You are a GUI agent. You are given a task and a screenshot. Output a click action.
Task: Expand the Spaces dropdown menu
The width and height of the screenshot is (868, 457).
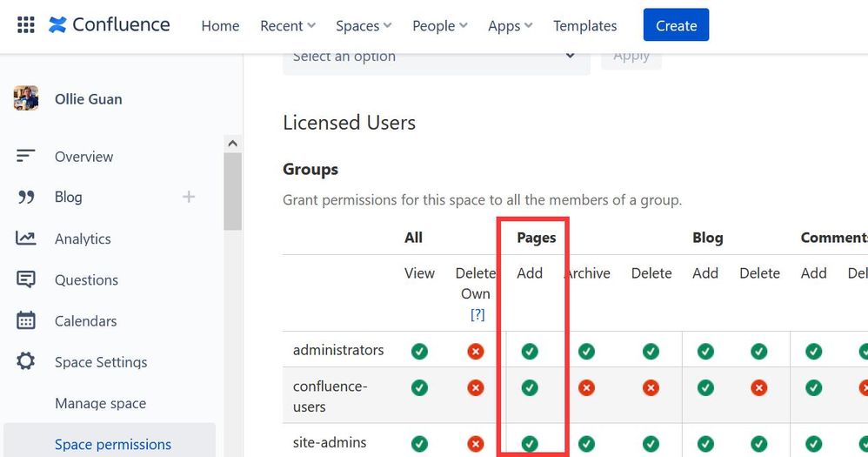point(364,25)
